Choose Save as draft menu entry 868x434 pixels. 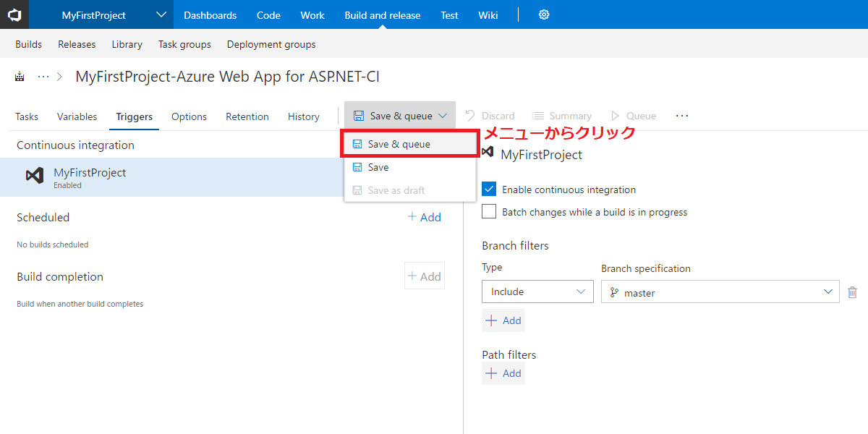pos(410,190)
